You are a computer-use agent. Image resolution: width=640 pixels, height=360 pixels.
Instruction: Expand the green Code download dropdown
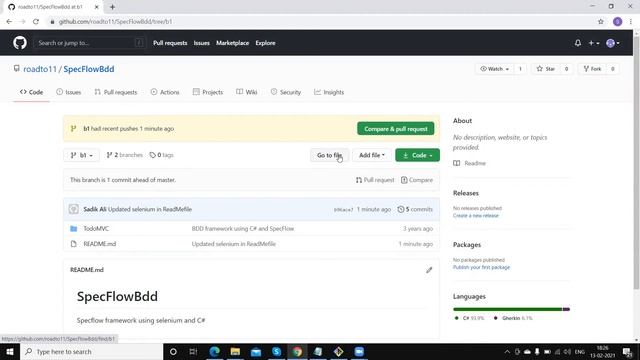point(417,155)
